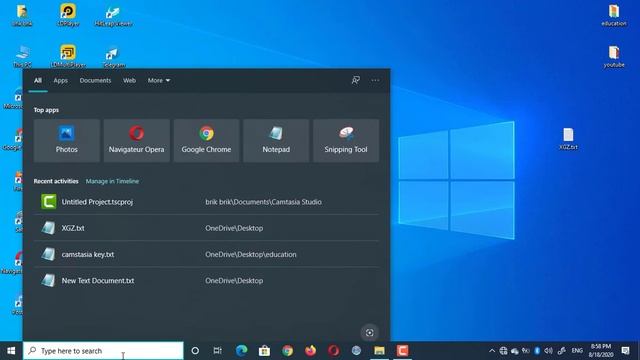640x360 pixels.
Task: Click the link/chain tray icon beside ENG
Action: [562, 351]
